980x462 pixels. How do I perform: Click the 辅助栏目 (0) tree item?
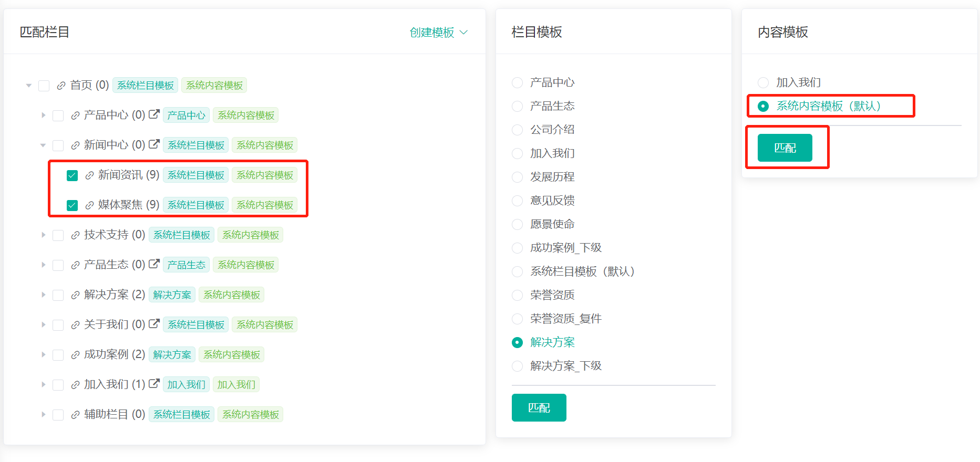tap(115, 415)
